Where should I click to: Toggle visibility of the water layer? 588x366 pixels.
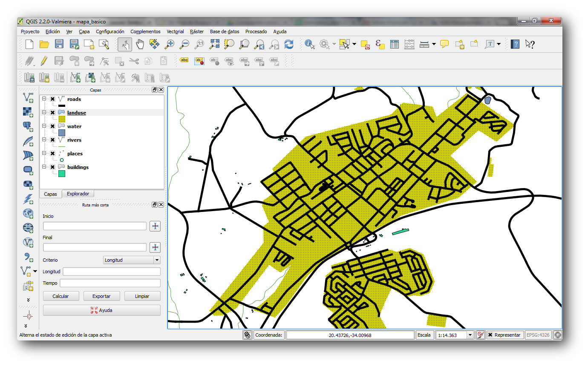(52, 126)
